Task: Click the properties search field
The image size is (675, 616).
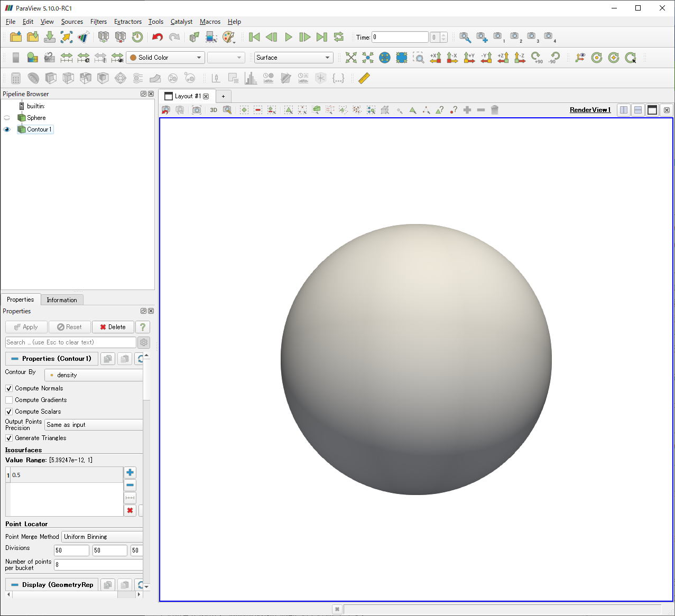Action: [70, 342]
